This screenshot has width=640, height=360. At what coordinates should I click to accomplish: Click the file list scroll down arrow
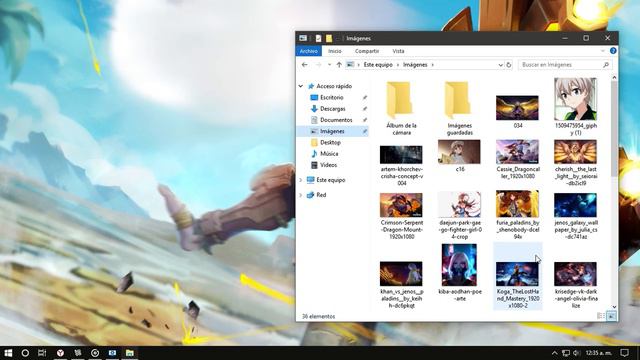point(614,307)
